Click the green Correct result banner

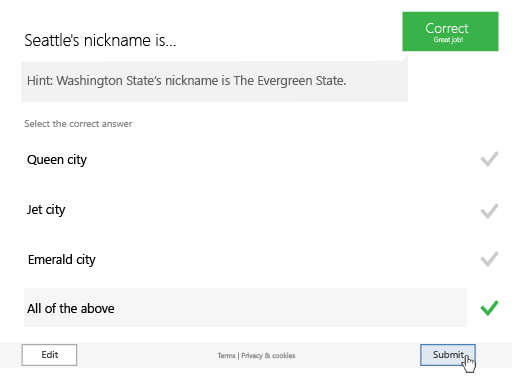[x=450, y=32]
